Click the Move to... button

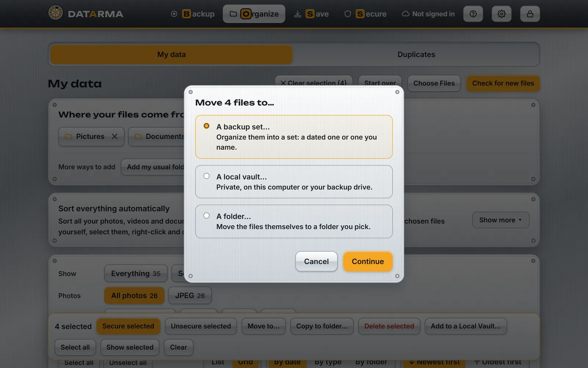tap(263, 326)
